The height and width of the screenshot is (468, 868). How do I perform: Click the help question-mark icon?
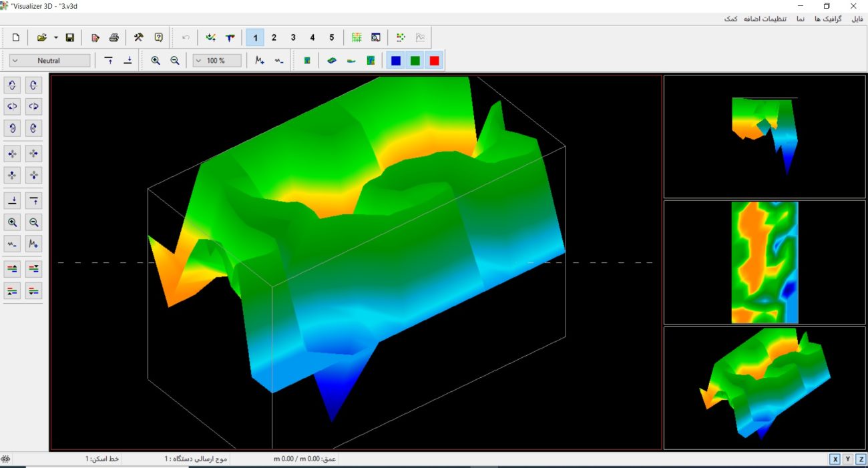tap(159, 37)
